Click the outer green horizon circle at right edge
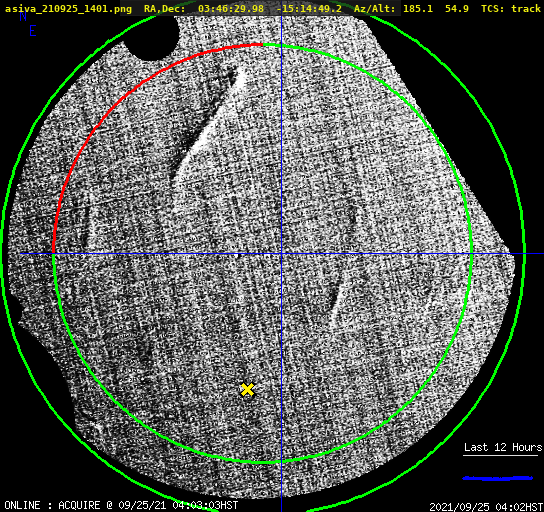 coord(524,254)
